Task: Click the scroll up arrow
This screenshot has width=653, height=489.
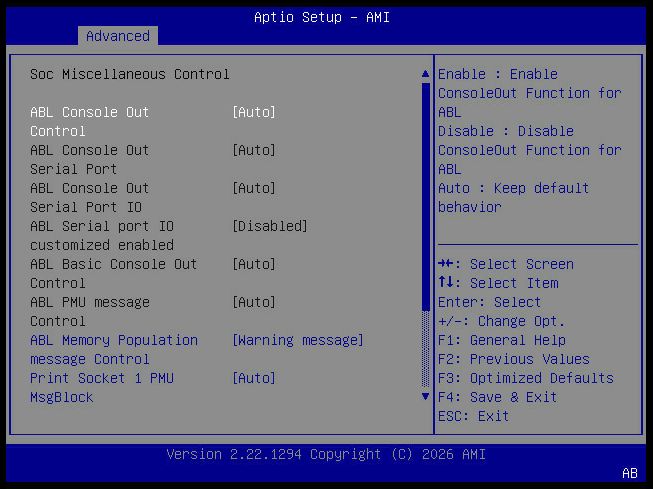Action: [425, 74]
